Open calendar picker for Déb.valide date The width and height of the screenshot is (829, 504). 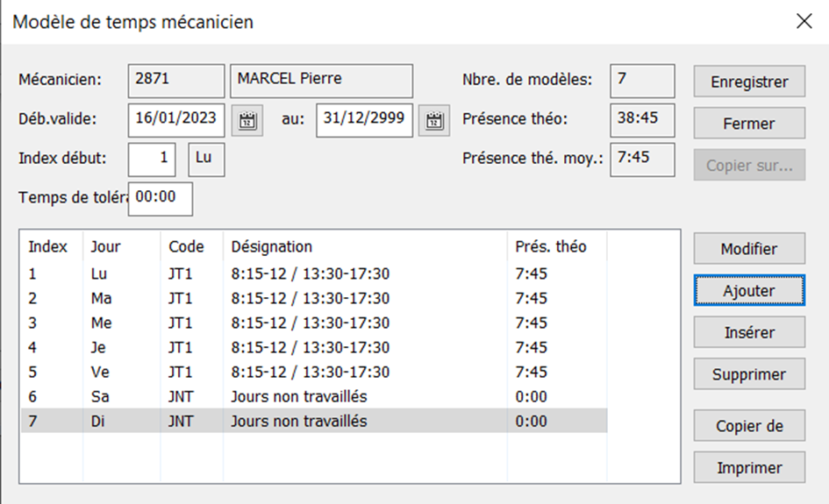pos(247,121)
